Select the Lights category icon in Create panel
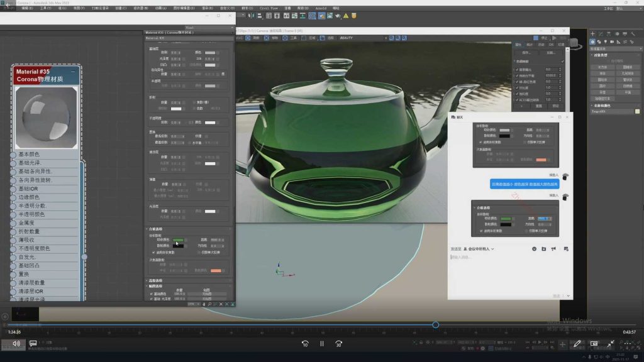644x362 pixels. 606,42
